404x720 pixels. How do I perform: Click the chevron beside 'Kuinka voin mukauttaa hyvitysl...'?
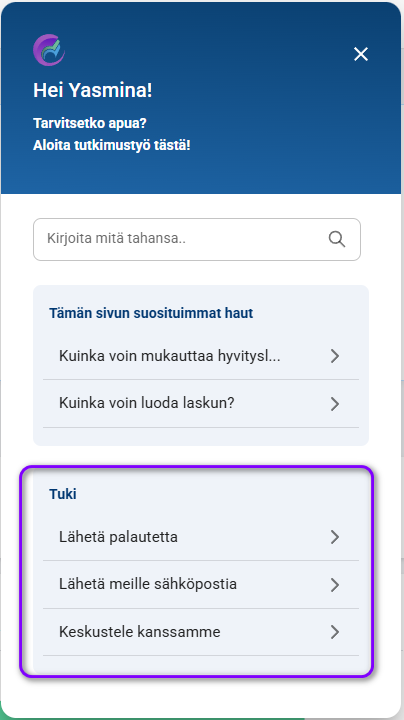[335, 356]
